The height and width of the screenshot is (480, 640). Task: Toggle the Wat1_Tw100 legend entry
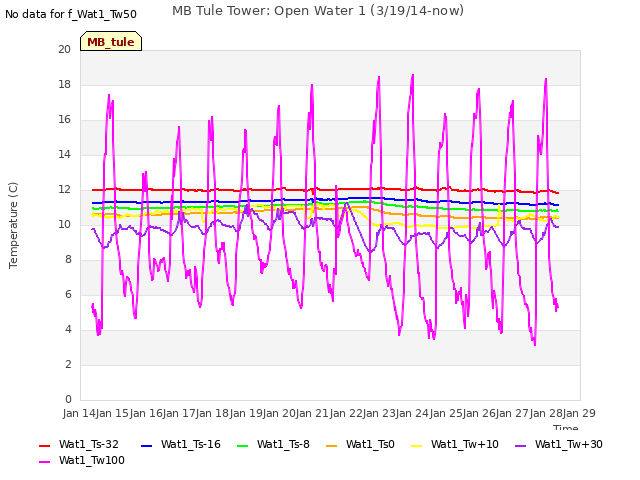click(82, 461)
